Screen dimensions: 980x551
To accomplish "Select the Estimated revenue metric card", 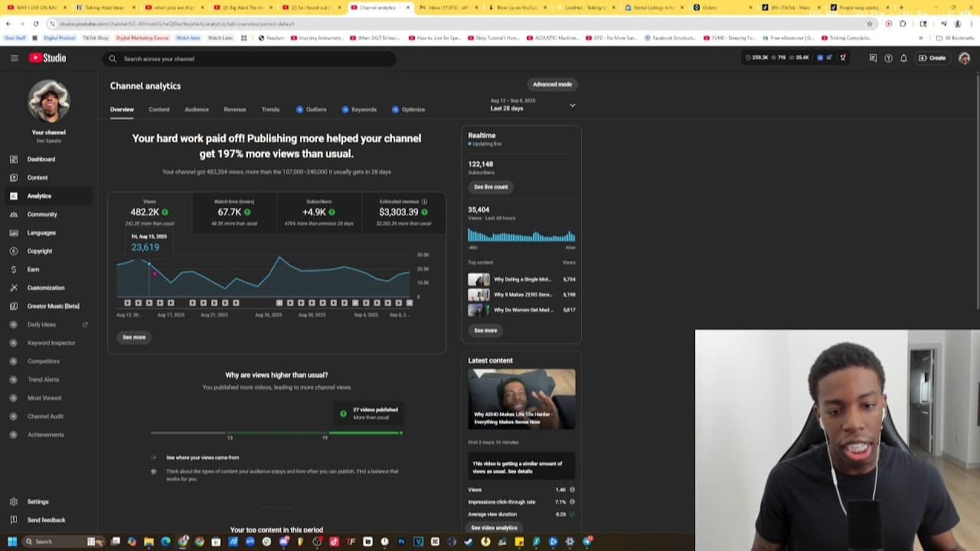I will click(x=403, y=213).
